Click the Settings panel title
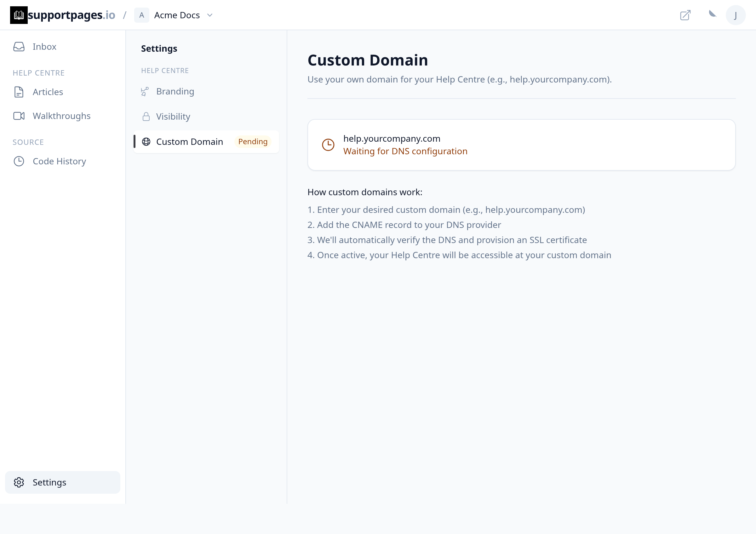 pos(159,49)
